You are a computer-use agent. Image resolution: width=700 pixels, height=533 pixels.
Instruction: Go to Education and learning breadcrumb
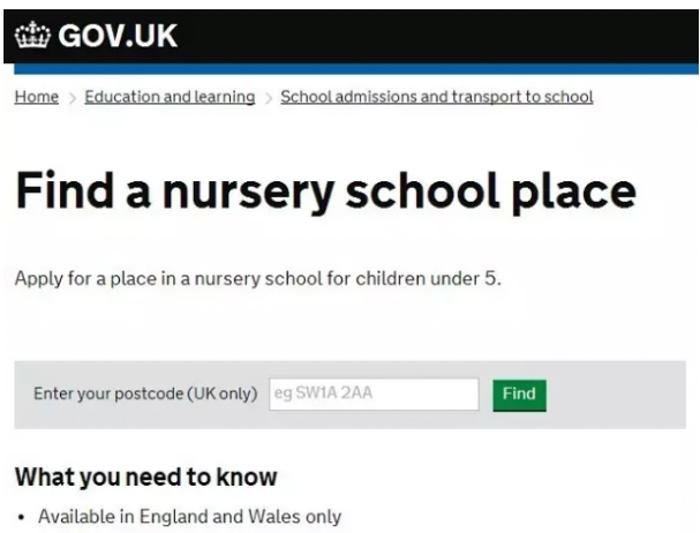[x=170, y=97]
